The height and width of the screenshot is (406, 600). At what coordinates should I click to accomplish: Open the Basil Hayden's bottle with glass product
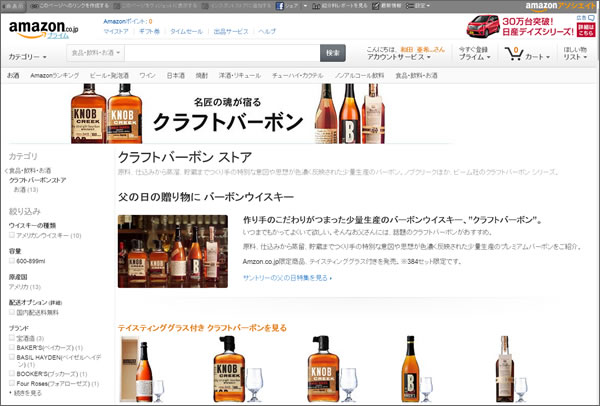click(x=510, y=369)
